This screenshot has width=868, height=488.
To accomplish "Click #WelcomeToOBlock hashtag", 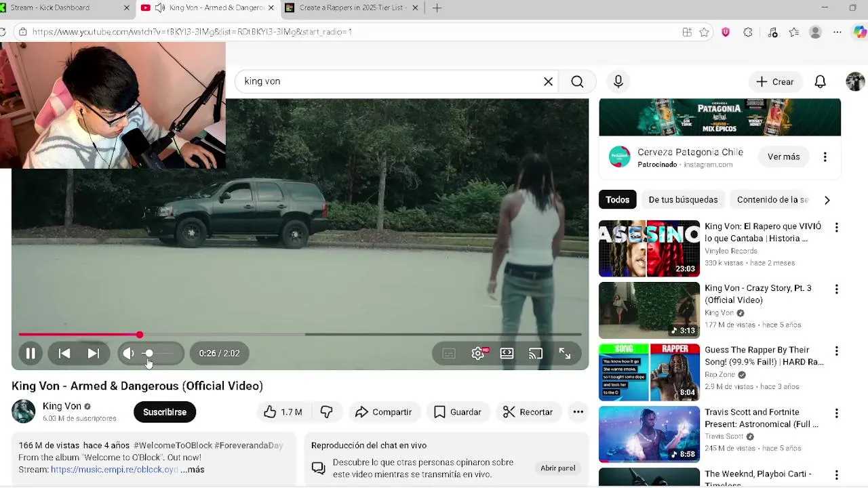I will tap(172, 445).
